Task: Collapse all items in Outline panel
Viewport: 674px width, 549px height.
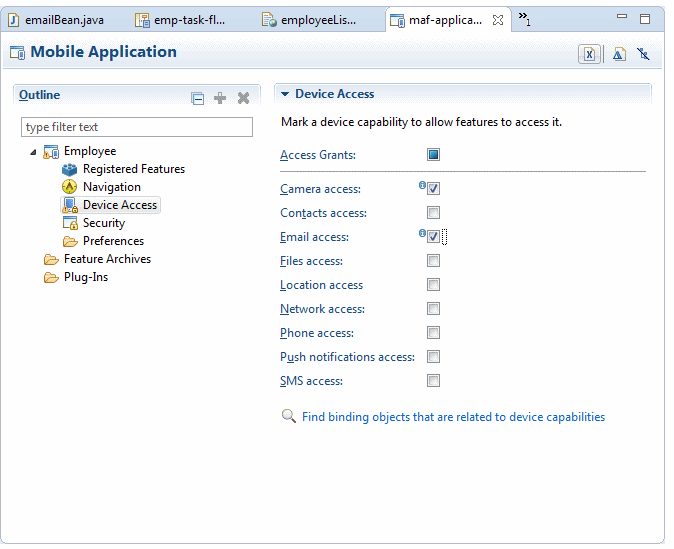Action: pyautogui.click(x=197, y=98)
